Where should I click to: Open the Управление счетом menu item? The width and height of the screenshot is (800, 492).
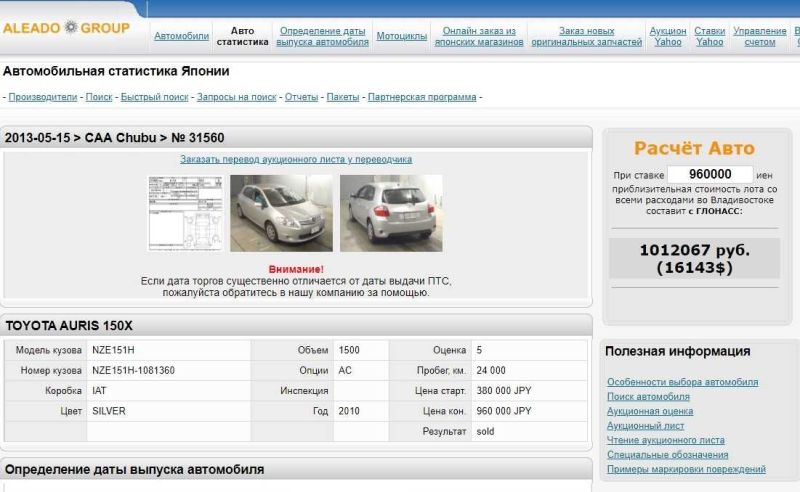tap(760, 36)
